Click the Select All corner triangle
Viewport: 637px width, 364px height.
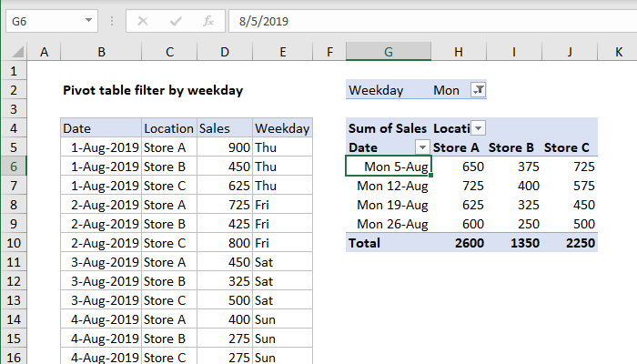pyautogui.click(x=17, y=52)
